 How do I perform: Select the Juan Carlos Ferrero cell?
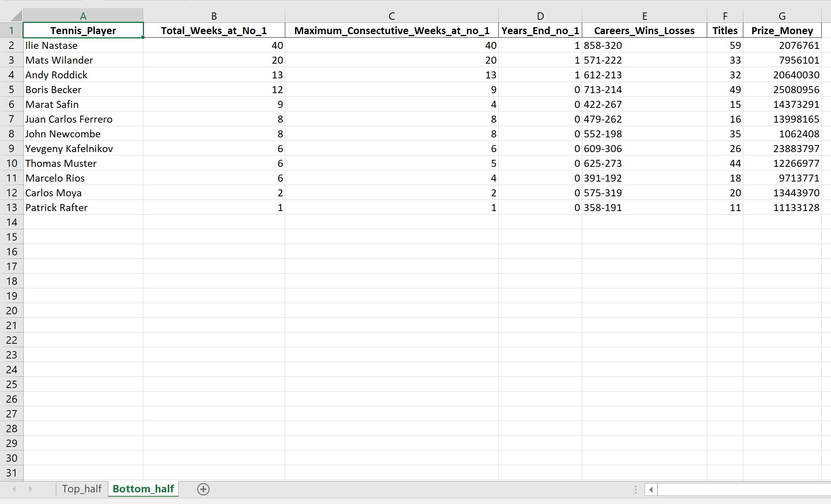point(83,119)
